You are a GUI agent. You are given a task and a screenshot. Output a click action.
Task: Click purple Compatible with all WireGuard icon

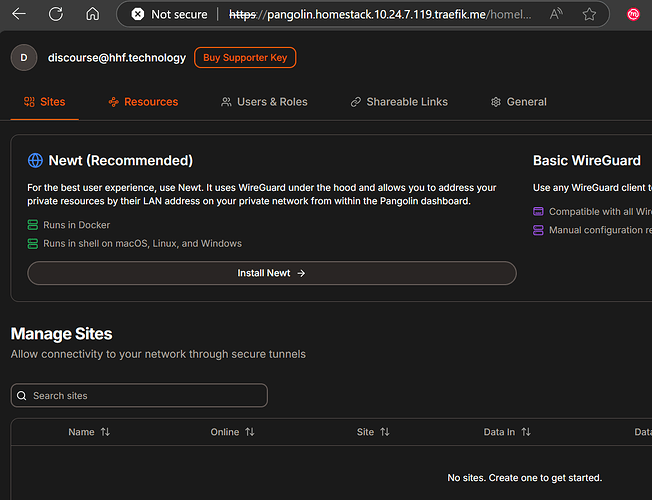point(538,211)
